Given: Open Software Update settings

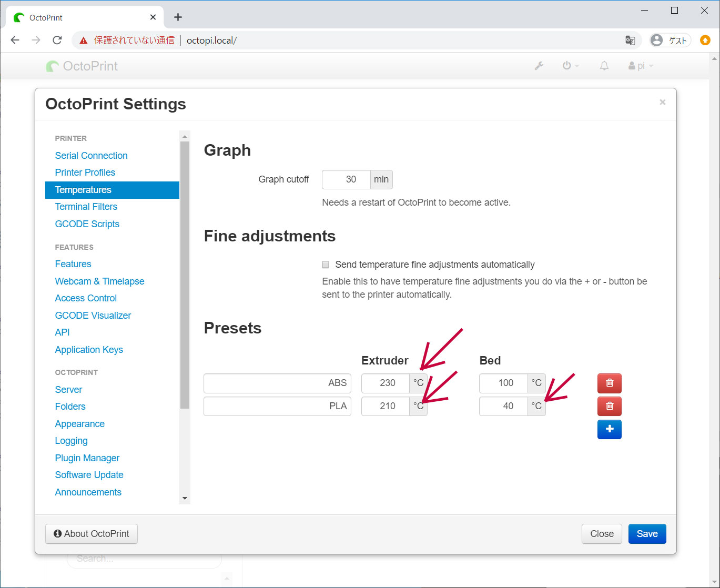Looking at the screenshot, I should pyautogui.click(x=89, y=475).
